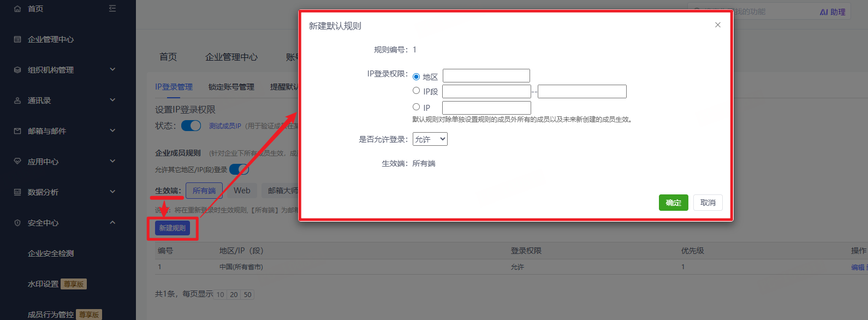Switch to the 锁定账号管理 tab
Screen dimensions: 868x320
coord(231,87)
